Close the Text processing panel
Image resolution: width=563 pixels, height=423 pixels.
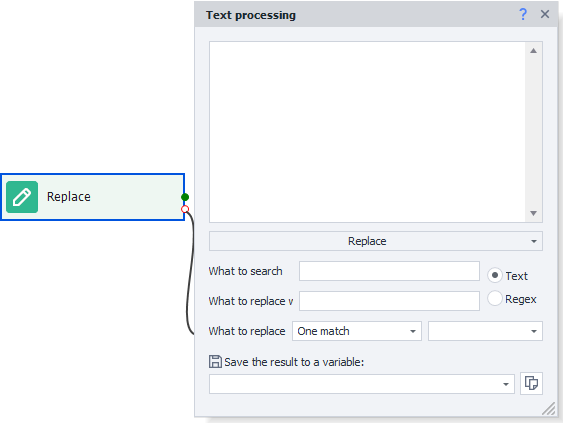coord(545,14)
